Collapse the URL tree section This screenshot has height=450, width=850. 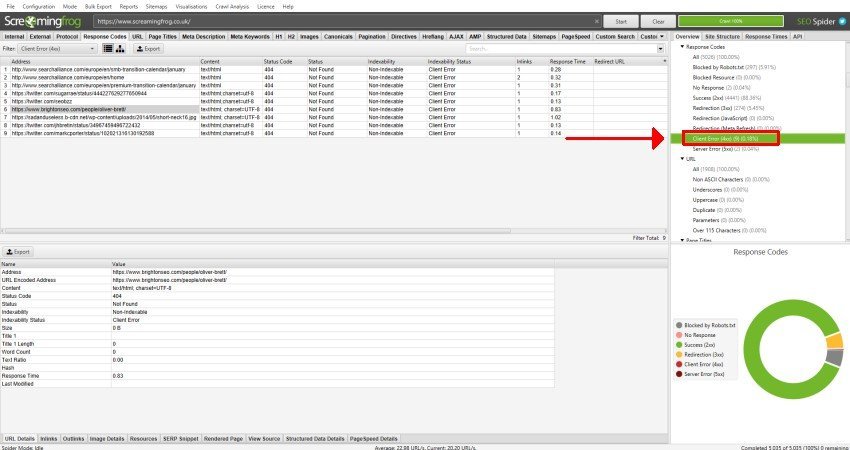click(x=681, y=158)
